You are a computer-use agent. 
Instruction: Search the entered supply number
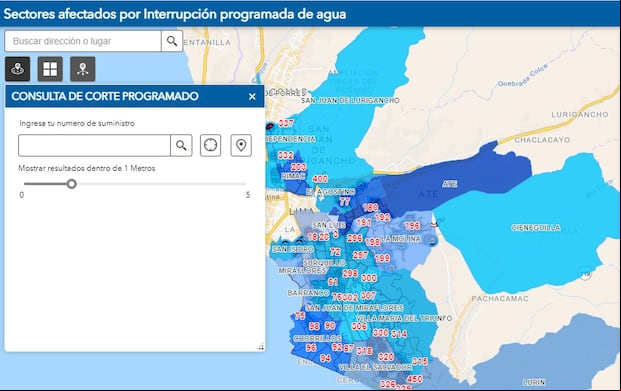pyautogui.click(x=181, y=145)
